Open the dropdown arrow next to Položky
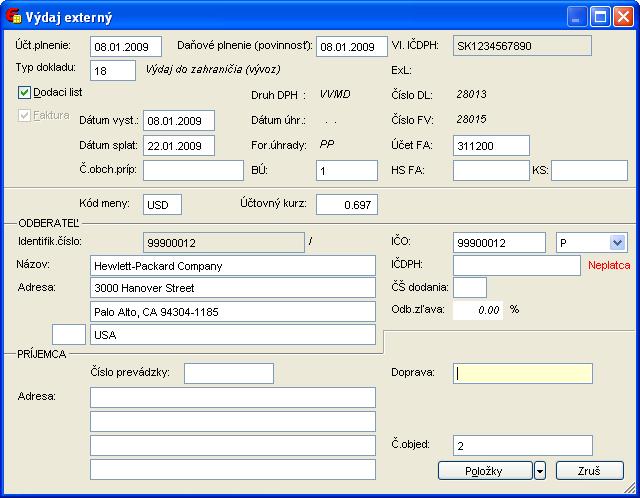Viewport: 640px width, 498px height. click(x=540, y=471)
